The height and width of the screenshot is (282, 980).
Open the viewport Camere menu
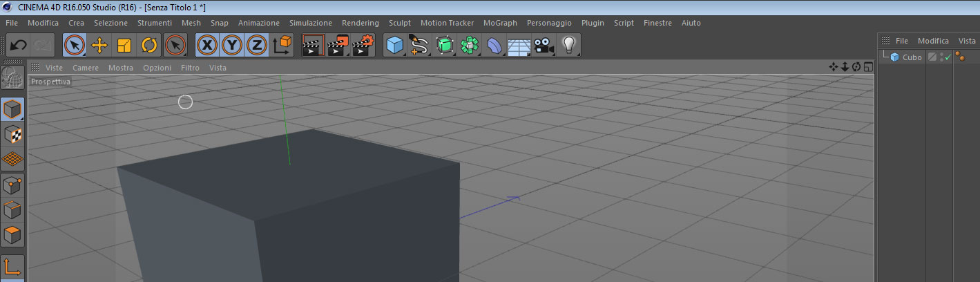click(x=86, y=68)
